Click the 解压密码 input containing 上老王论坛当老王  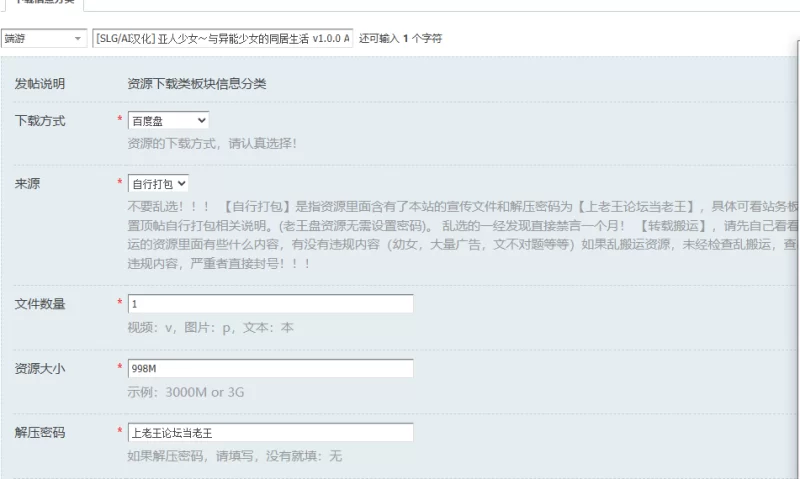coord(270,433)
